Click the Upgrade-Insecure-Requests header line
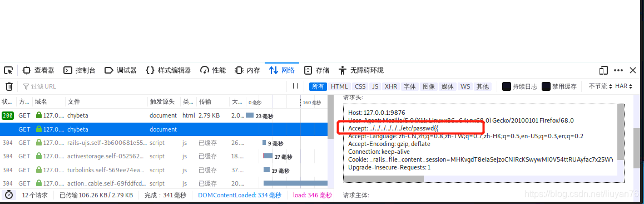The height and width of the screenshot is (204, 644). [389, 167]
